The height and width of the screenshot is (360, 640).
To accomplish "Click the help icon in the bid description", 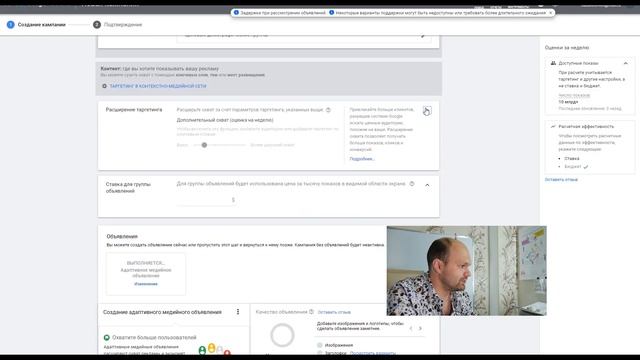I will click(x=412, y=184).
